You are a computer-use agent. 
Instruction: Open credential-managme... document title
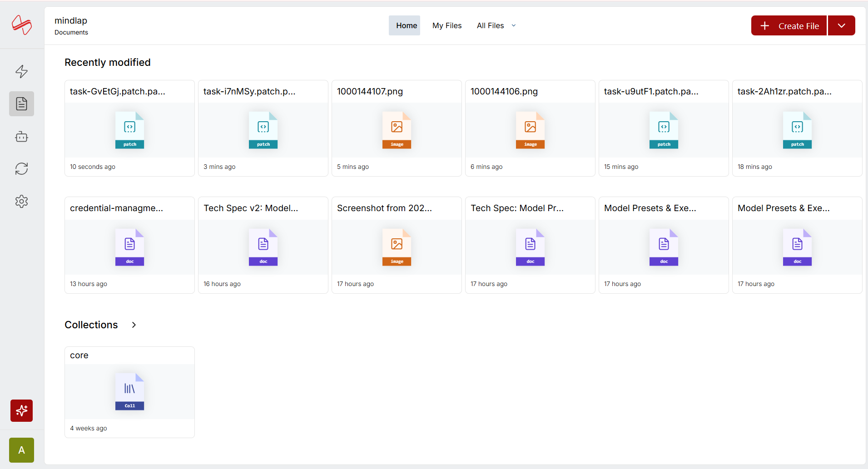116,208
